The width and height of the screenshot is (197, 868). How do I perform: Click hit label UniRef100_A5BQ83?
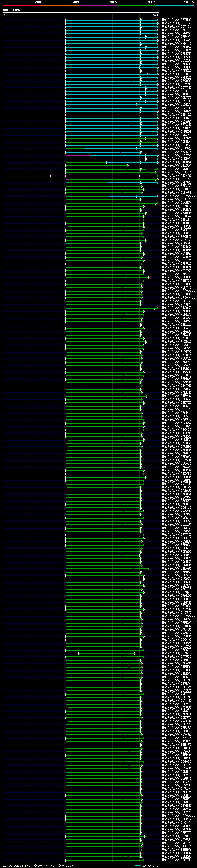click(x=177, y=67)
